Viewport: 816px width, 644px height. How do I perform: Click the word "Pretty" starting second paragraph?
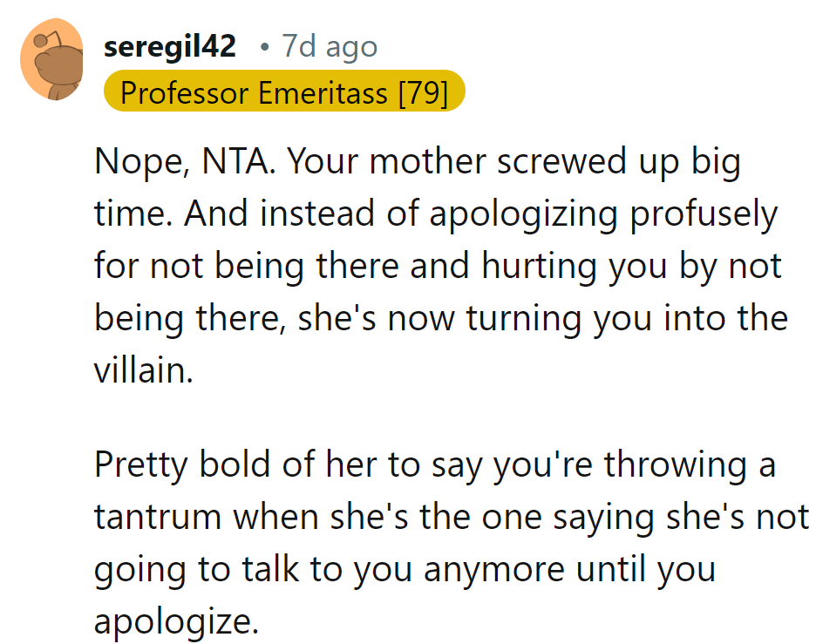click(x=141, y=464)
